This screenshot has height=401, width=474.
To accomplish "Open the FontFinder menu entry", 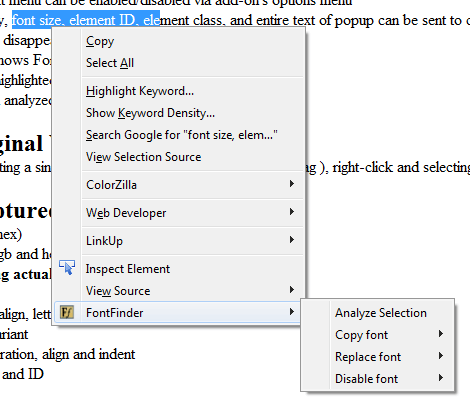I will point(178,313).
